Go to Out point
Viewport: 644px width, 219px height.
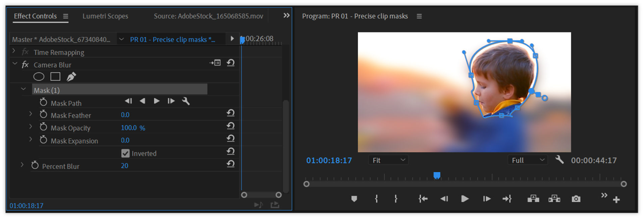507,199
